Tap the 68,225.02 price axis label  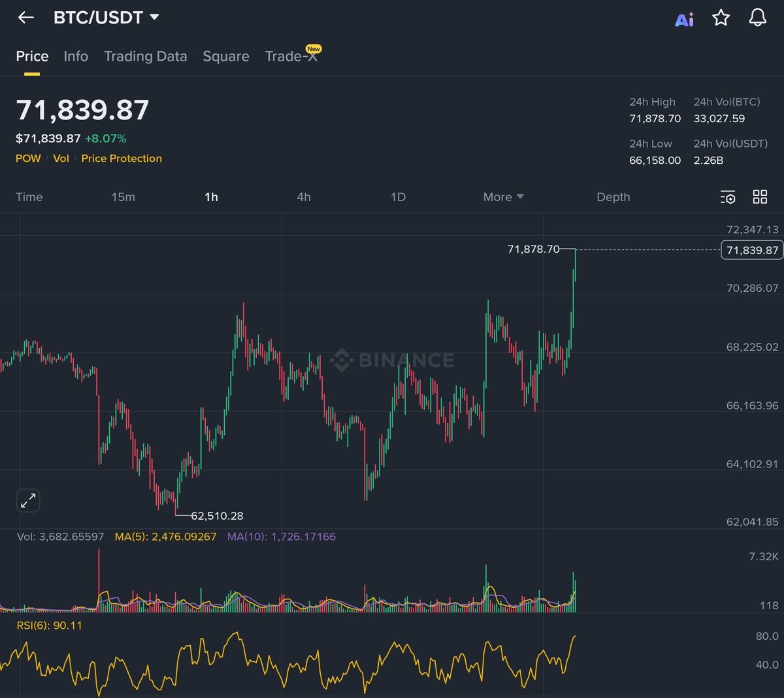point(753,347)
